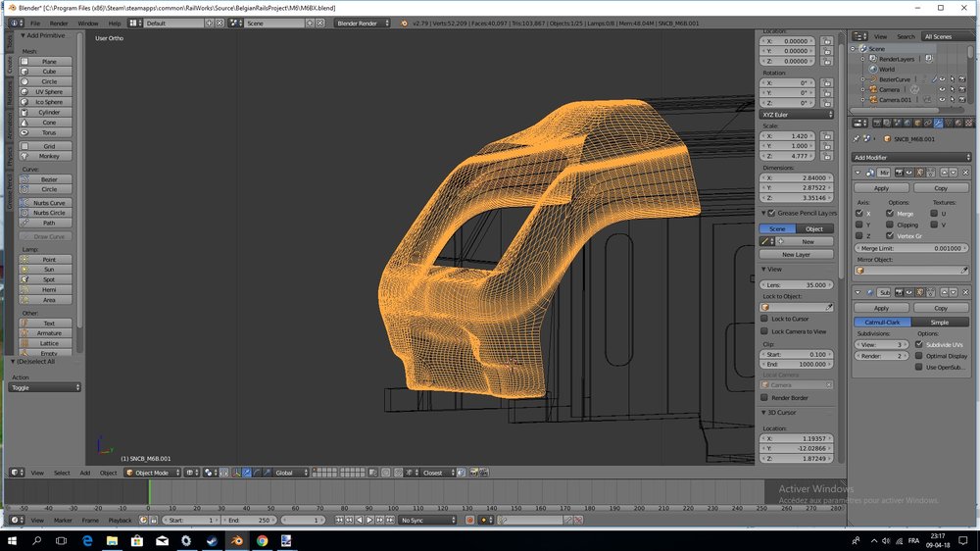
Task: Enable Render Border checkbox
Action: (x=764, y=398)
